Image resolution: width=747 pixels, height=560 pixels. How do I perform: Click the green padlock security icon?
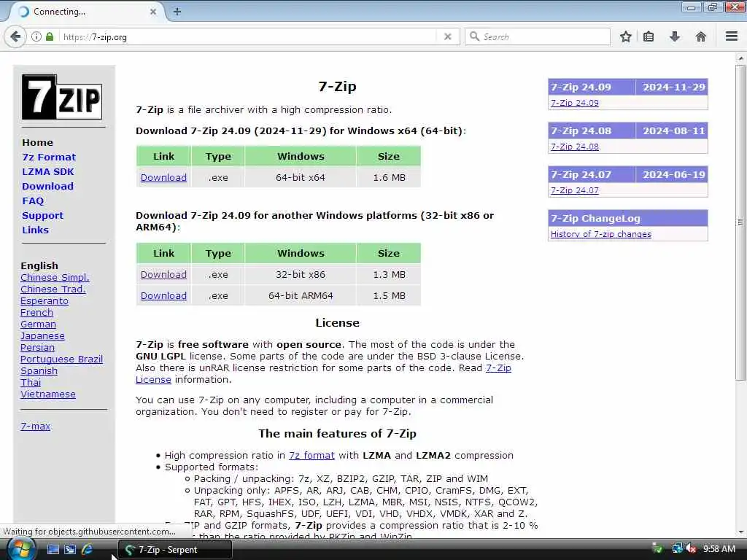50,36
